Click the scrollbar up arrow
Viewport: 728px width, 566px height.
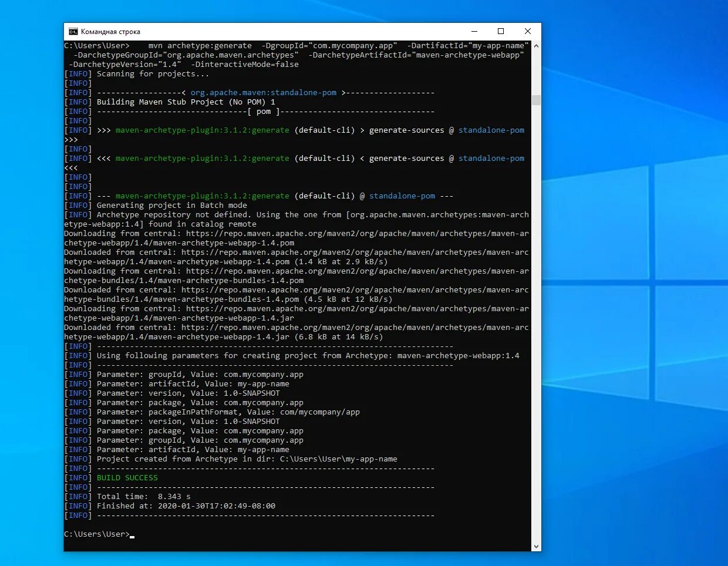[536, 46]
